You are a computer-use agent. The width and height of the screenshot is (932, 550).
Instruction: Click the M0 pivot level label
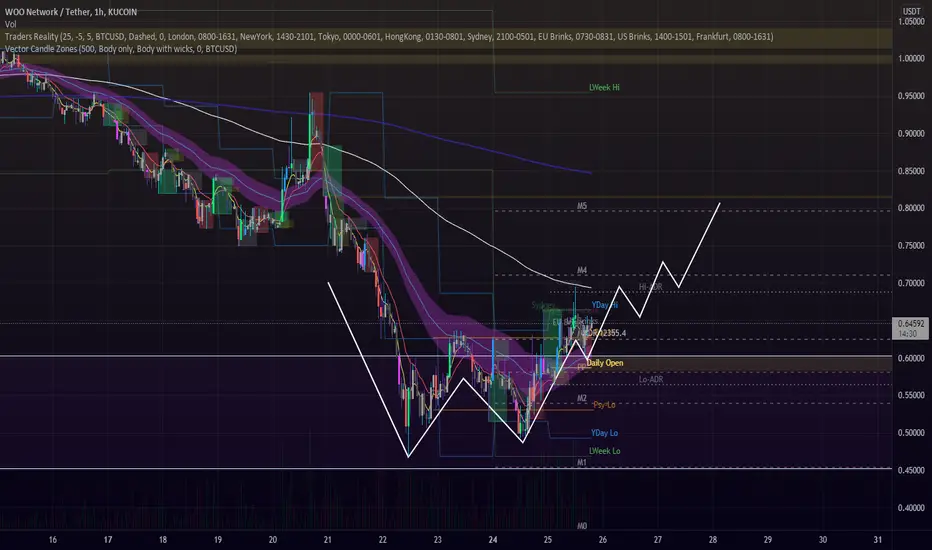pyautogui.click(x=582, y=526)
